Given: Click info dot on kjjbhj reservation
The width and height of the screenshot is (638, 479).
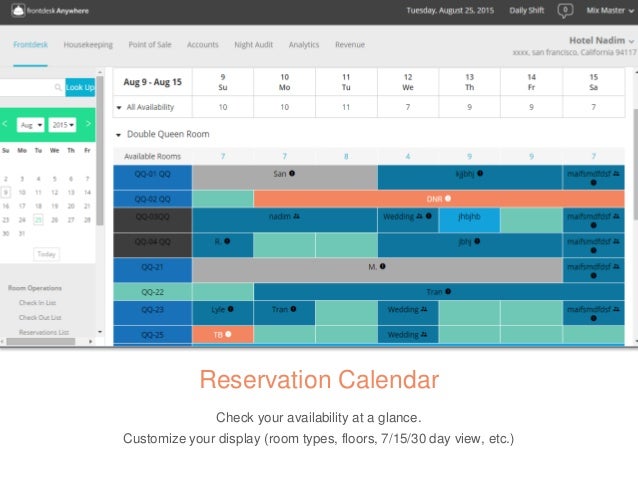Looking at the screenshot, I should click(x=480, y=173).
